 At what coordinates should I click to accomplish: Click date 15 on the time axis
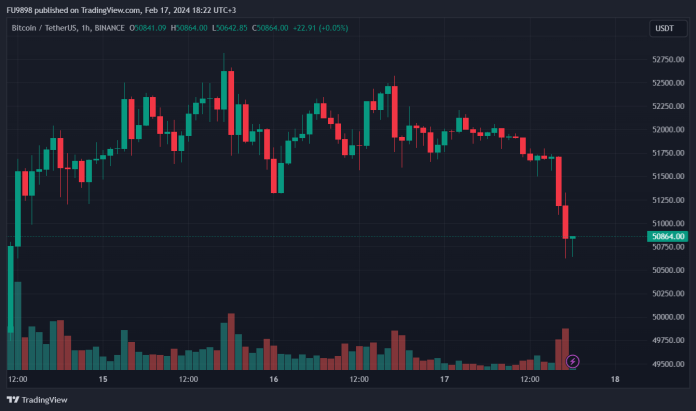[102, 380]
